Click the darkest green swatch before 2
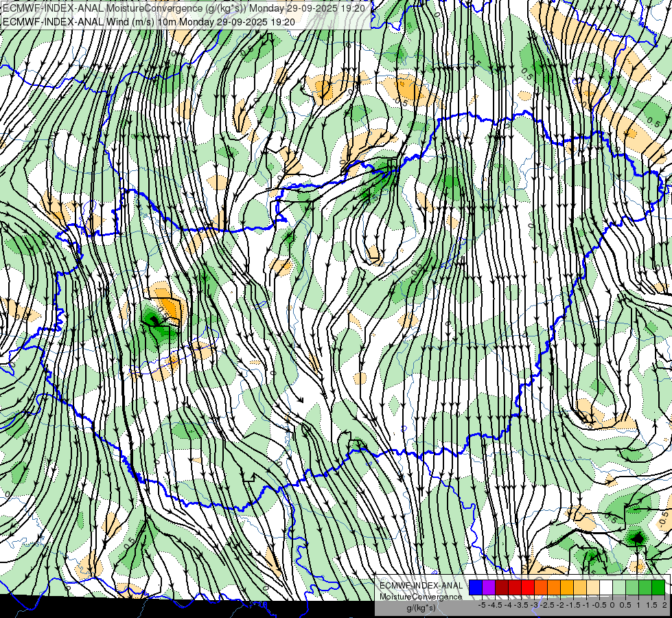 click(658, 587)
